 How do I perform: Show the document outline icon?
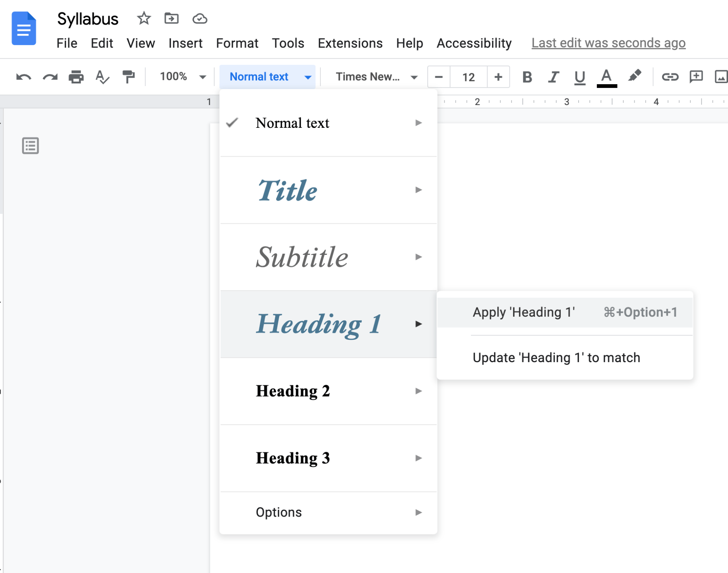point(30,146)
